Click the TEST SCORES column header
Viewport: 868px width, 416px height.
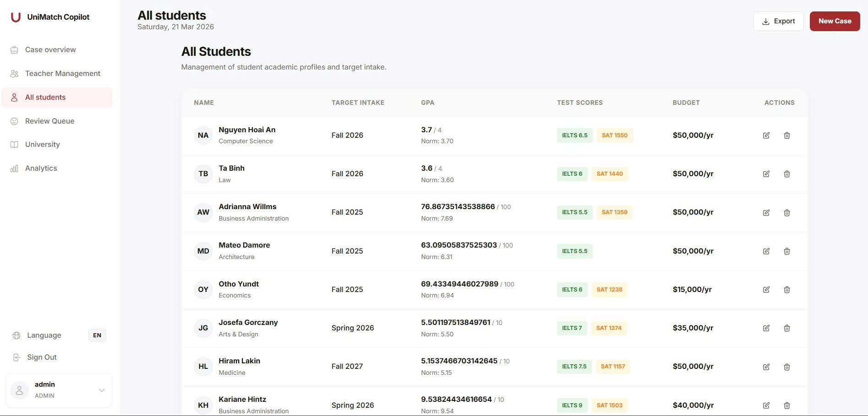click(580, 103)
